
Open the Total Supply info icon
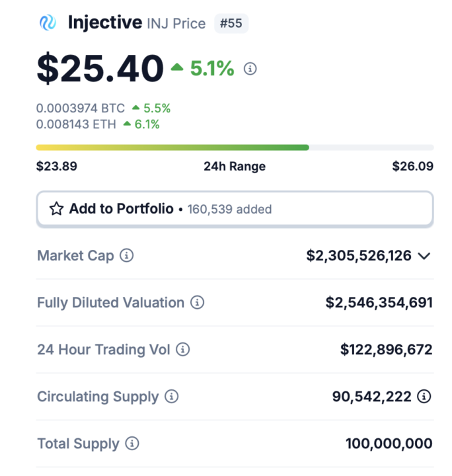pos(132,444)
